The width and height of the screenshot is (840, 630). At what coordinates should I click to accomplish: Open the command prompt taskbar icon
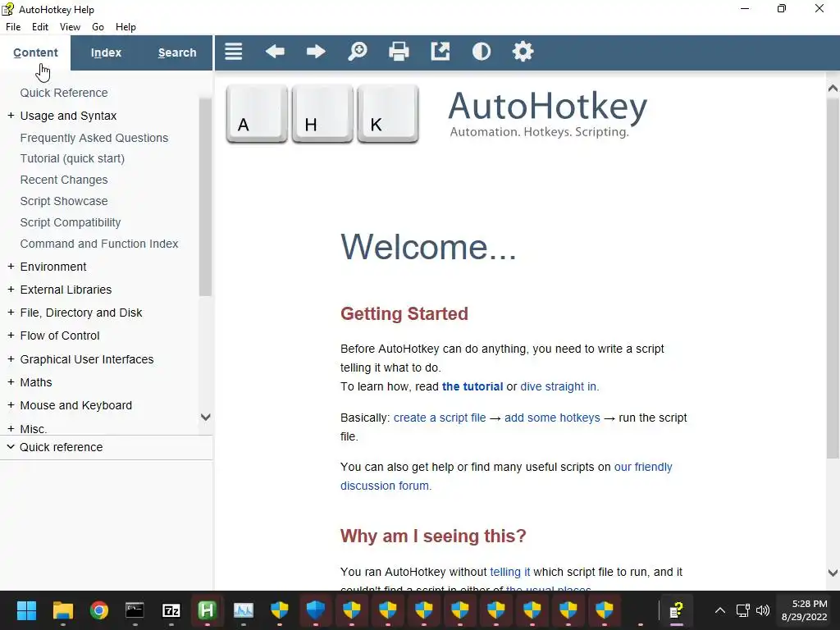(135, 610)
